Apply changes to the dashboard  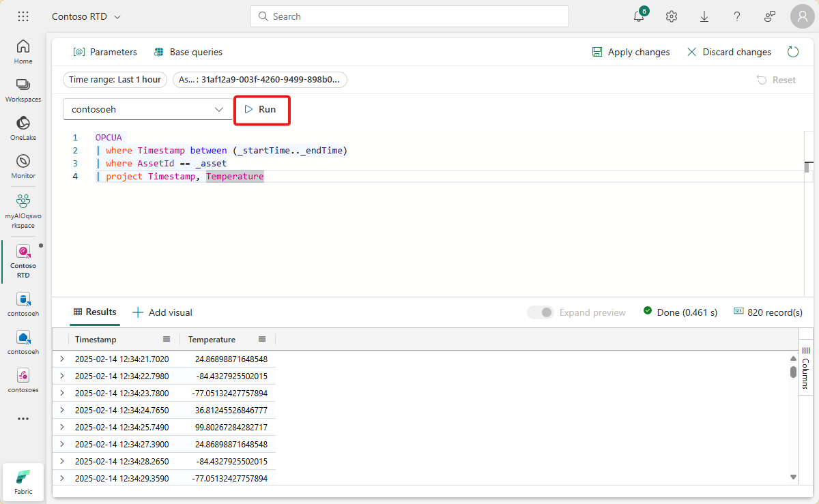tap(630, 51)
